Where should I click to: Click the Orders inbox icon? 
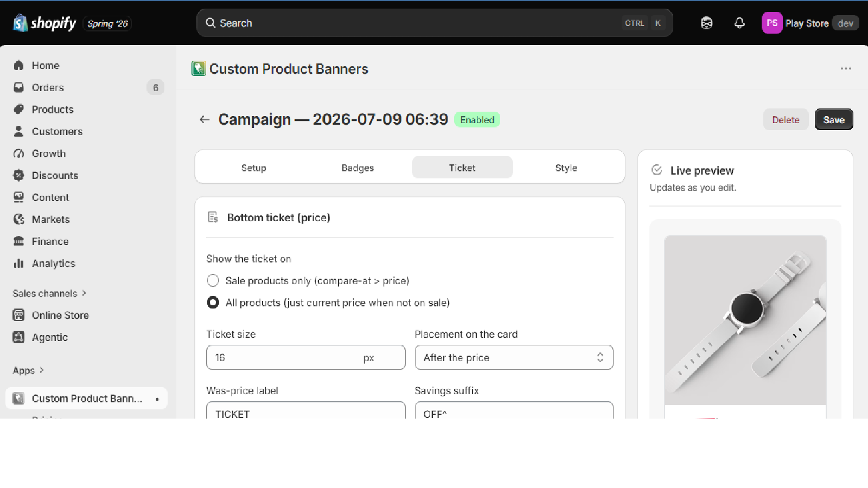pyautogui.click(x=19, y=87)
